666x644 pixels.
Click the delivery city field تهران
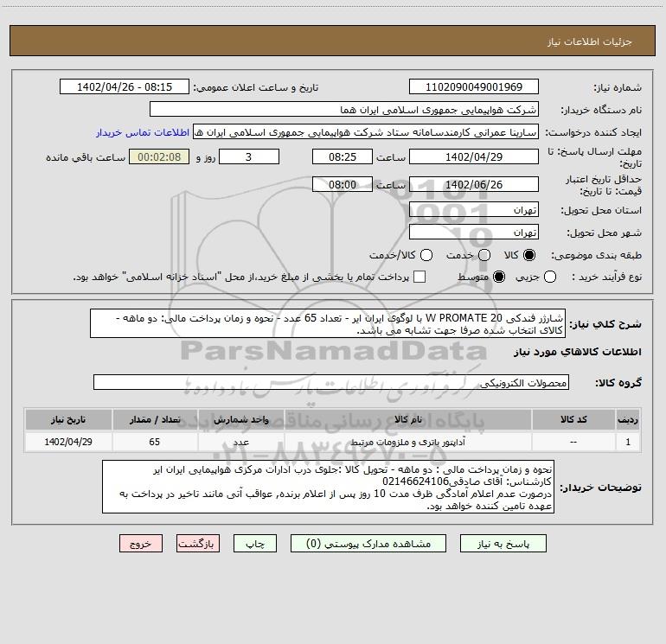(474, 232)
